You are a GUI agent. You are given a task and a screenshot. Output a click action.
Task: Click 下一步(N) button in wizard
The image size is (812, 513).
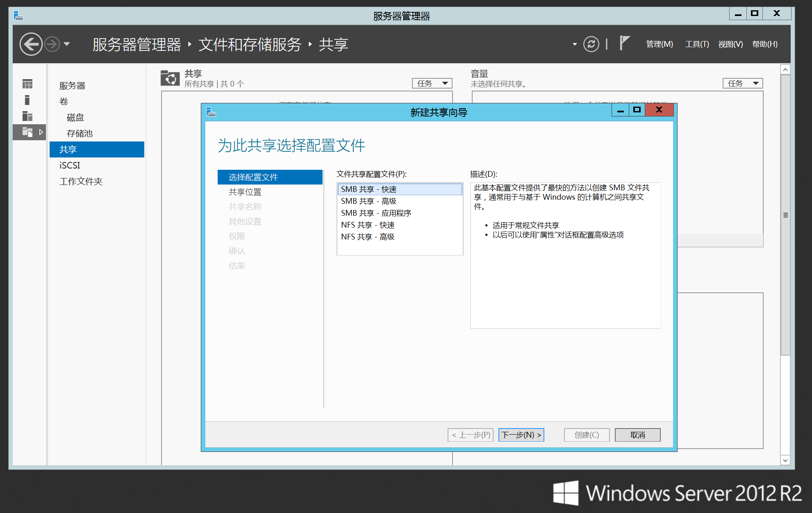tap(521, 435)
